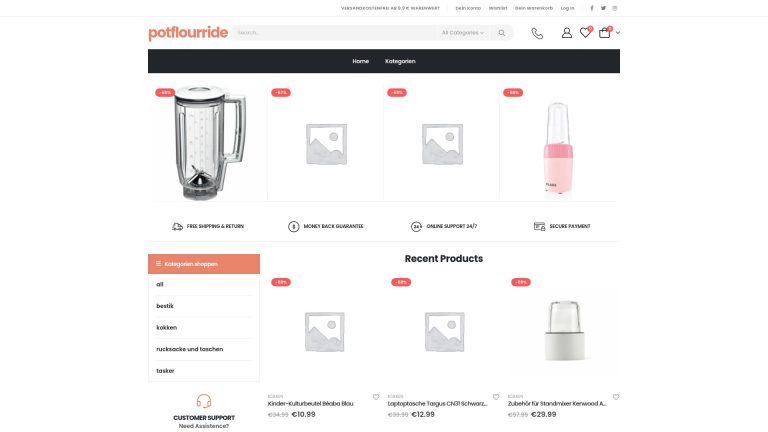Open the Twitter social icon
This screenshot has height=432, width=768.
click(x=603, y=8)
